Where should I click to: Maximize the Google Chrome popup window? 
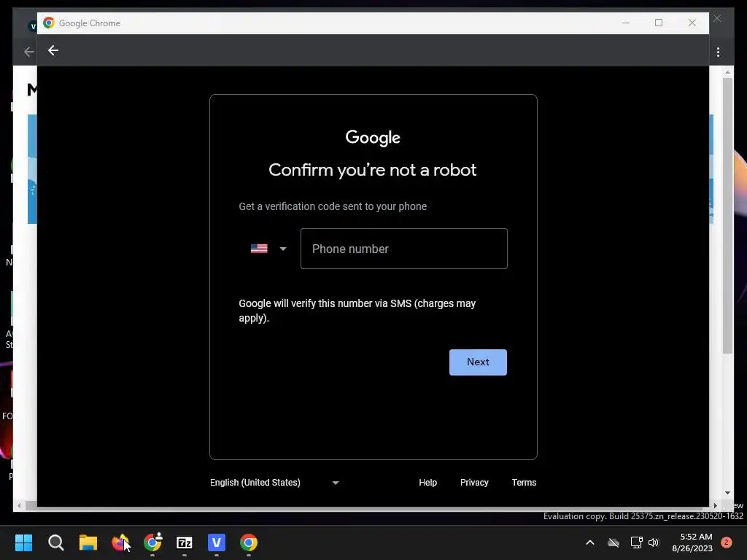pos(659,23)
